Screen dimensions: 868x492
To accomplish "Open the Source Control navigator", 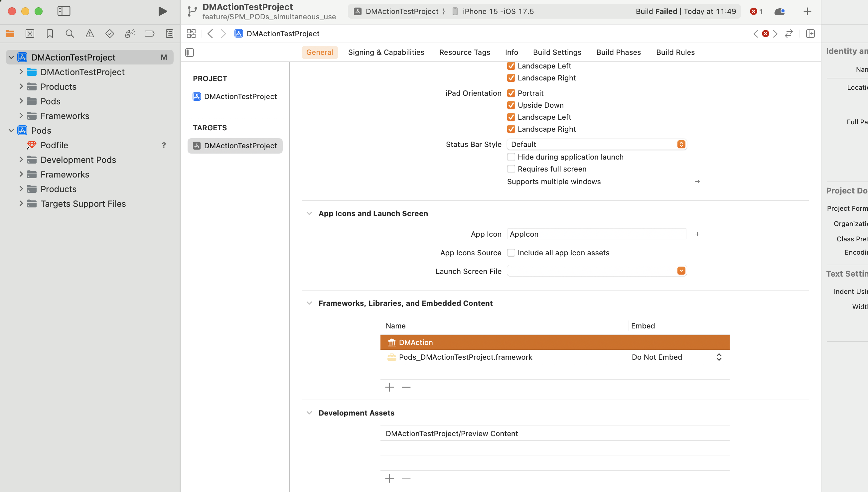I will (30, 34).
